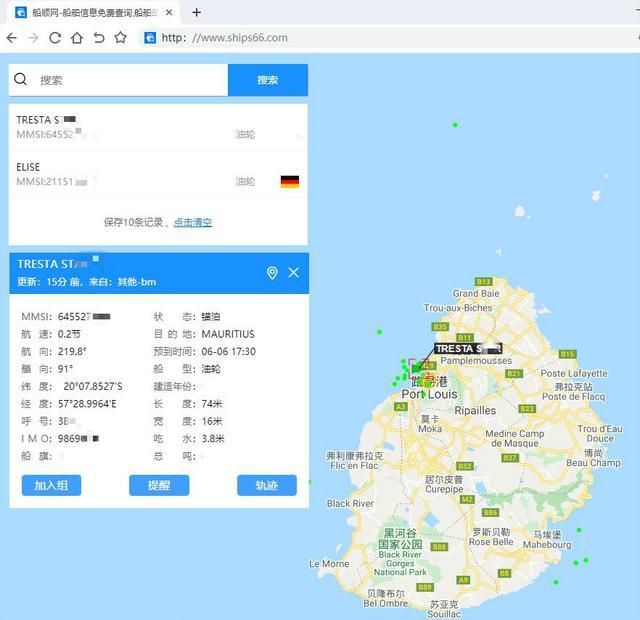Click the magnifier icon in the search box

[20, 79]
